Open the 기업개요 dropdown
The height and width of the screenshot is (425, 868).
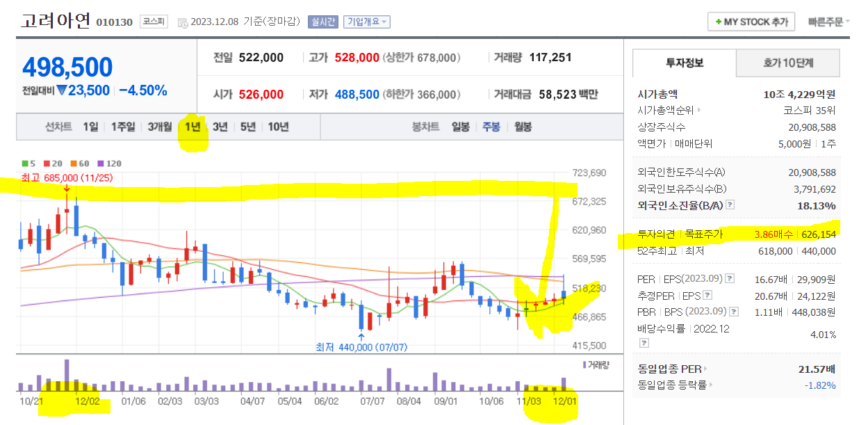(367, 22)
